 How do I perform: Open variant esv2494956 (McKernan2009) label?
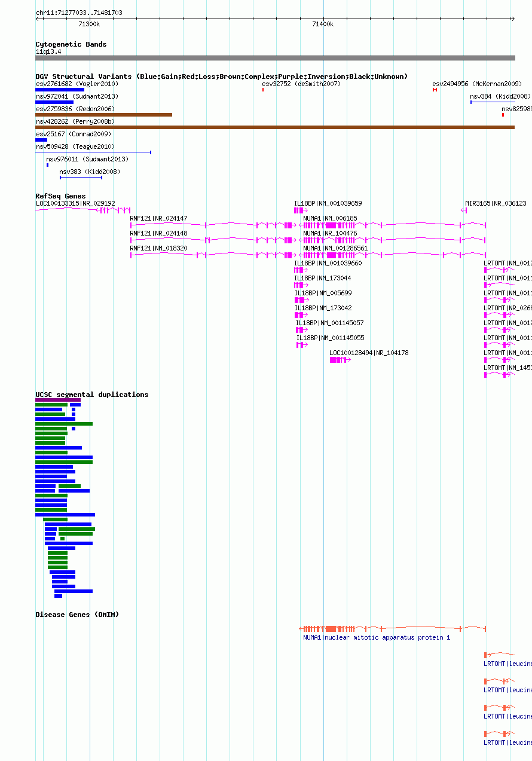point(477,84)
